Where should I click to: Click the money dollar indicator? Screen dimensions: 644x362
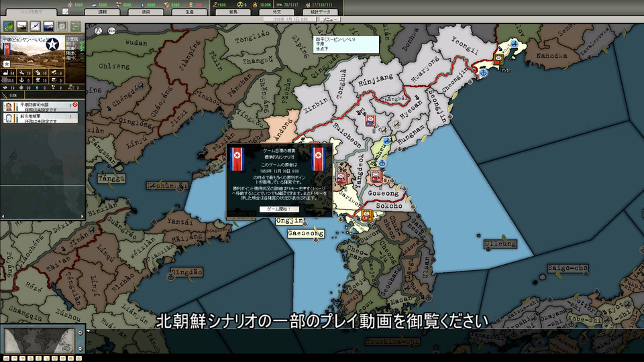(195, 5)
